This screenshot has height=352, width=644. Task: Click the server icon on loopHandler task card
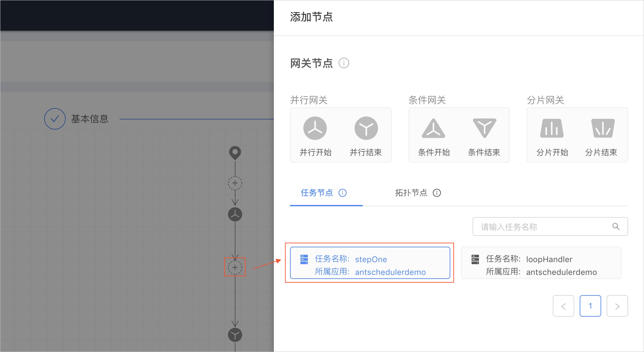[x=475, y=259]
